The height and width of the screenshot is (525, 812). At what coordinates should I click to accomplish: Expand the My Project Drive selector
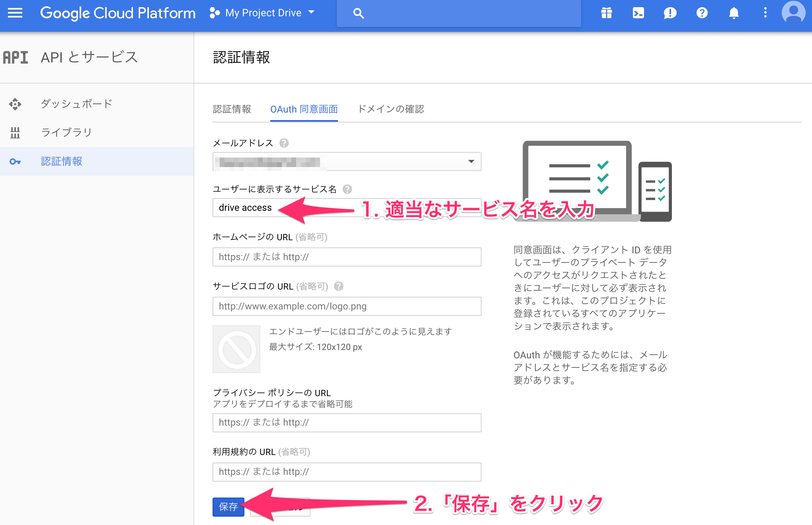tap(263, 13)
